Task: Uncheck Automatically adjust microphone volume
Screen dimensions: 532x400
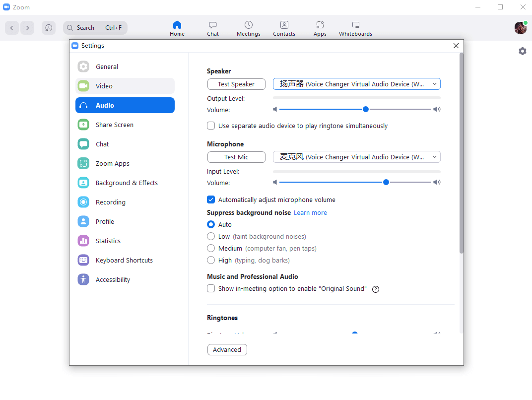Action: click(x=211, y=200)
